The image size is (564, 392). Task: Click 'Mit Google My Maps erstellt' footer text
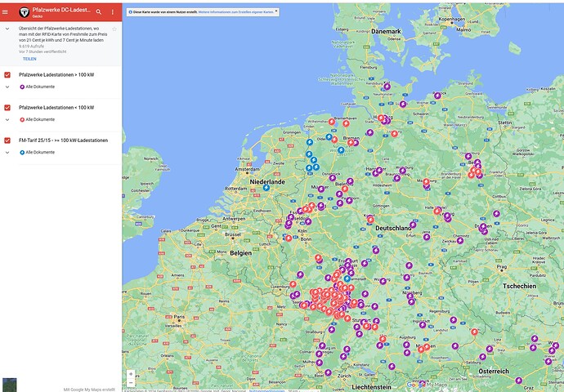click(x=89, y=390)
